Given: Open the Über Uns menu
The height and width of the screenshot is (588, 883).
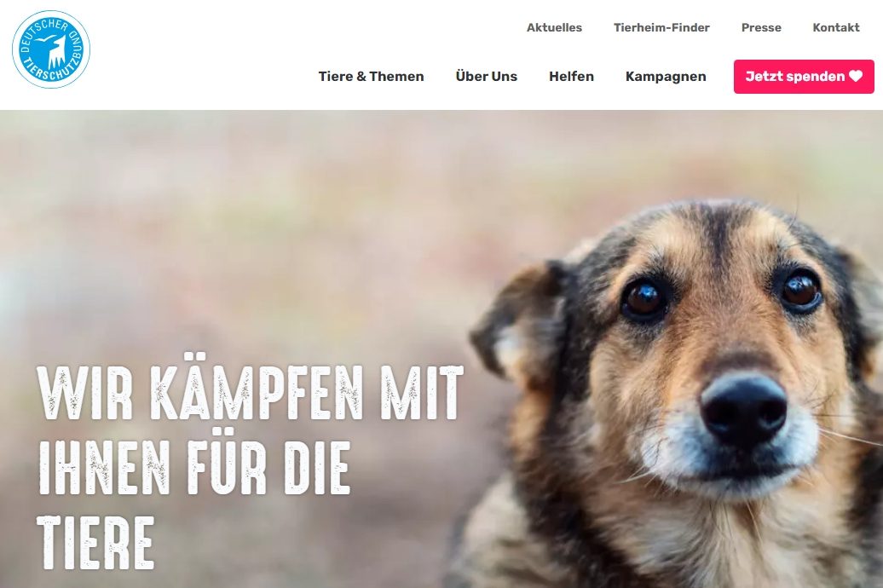Looking at the screenshot, I should point(486,77).
